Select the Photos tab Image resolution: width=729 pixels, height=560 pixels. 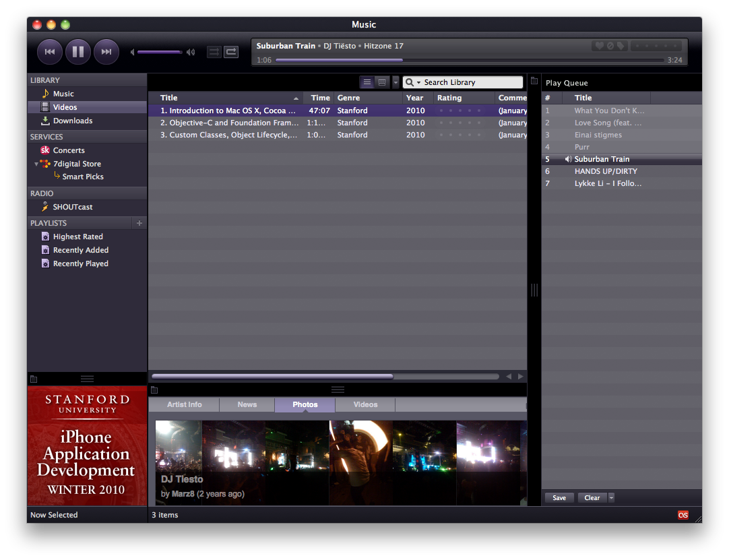tap(305, 404)
